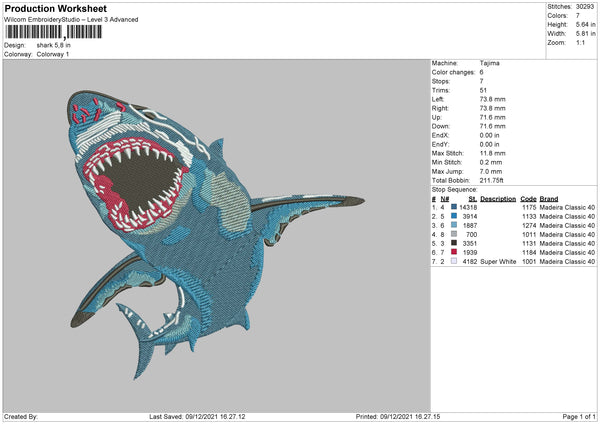Viewport: 600px width, 424px height.
Task: Click the blue swatch for thread 1175
Action: [453, 206]
